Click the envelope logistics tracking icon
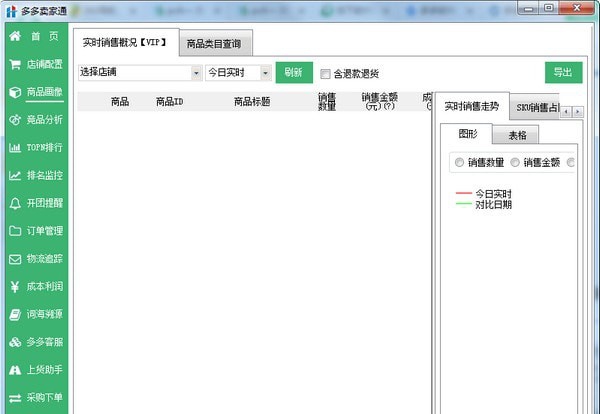 [x=15, y=259]
